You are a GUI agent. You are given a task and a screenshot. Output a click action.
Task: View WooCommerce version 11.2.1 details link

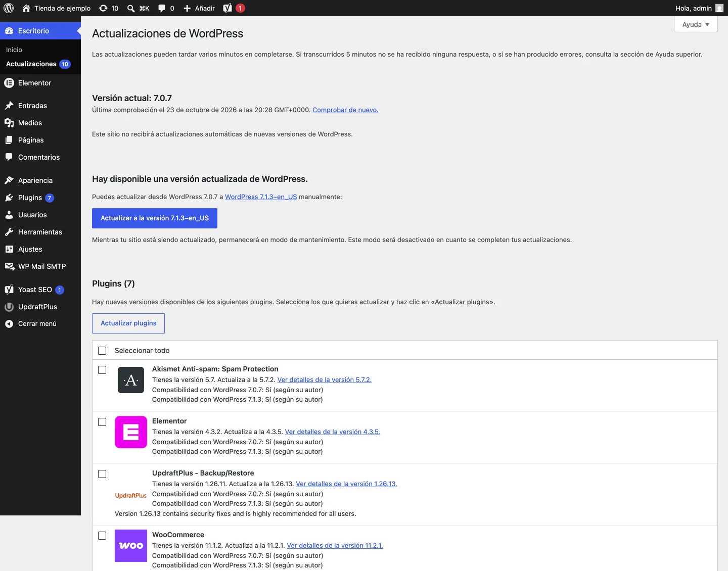point(335,545)
